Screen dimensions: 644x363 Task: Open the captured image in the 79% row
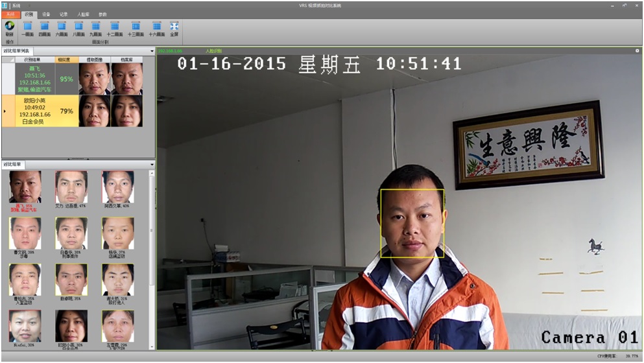(95, 111)
